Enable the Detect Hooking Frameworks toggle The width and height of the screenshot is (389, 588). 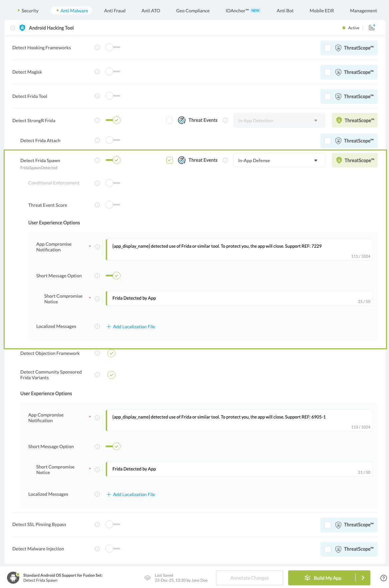pos(113,48)
